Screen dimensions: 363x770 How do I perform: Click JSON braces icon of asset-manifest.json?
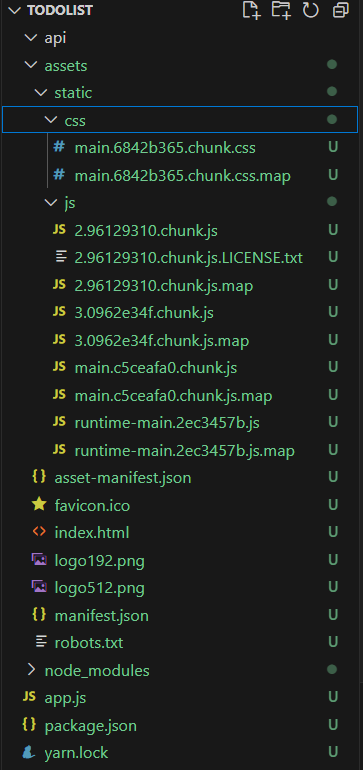(39, 476)
